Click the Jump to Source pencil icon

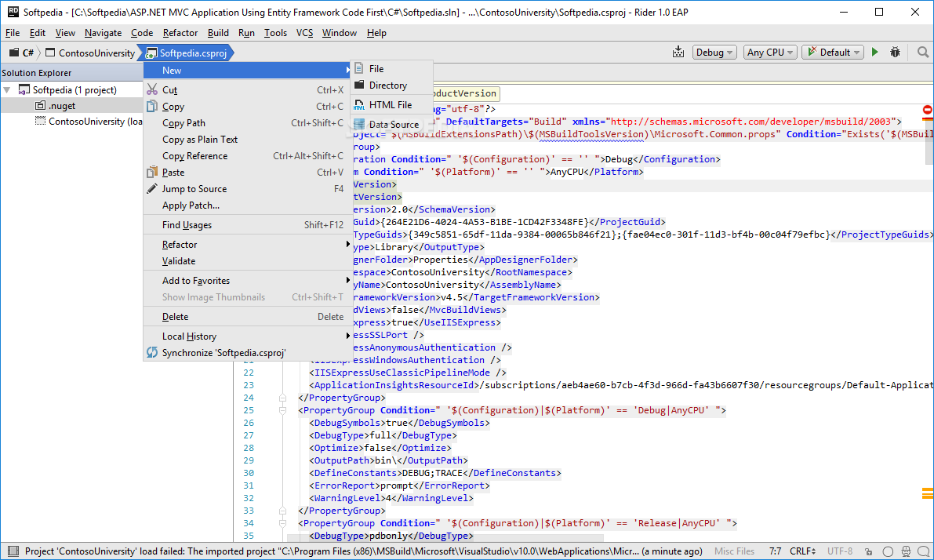point(152,189)
